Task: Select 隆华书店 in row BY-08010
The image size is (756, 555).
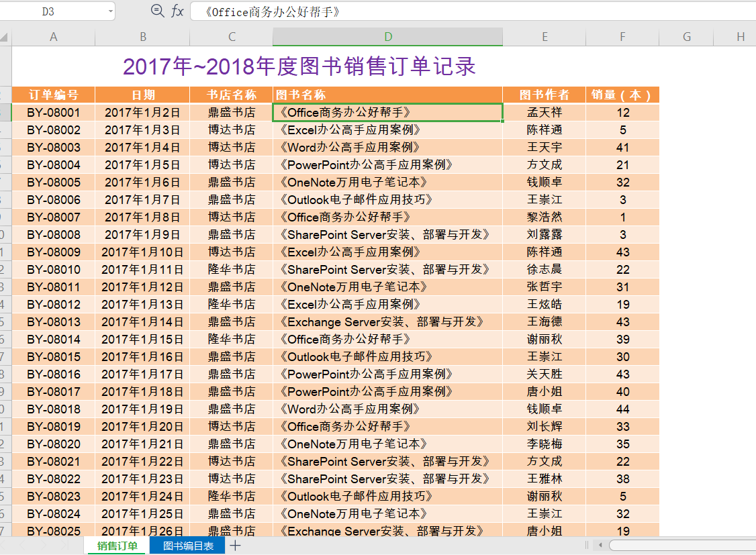Action: (232, 270)
